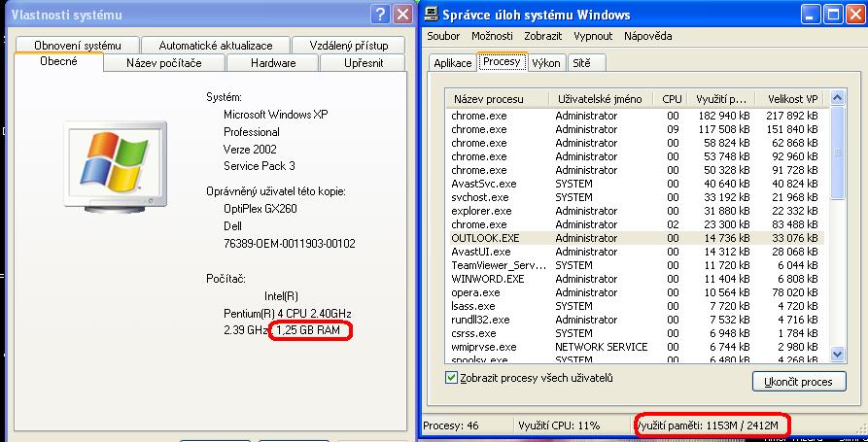Image resolution: width=868 pixels, height=442 pixels.
Task: Close the Vlastnosti systému window
Action: pyautogui.click(x=403, y=15)
